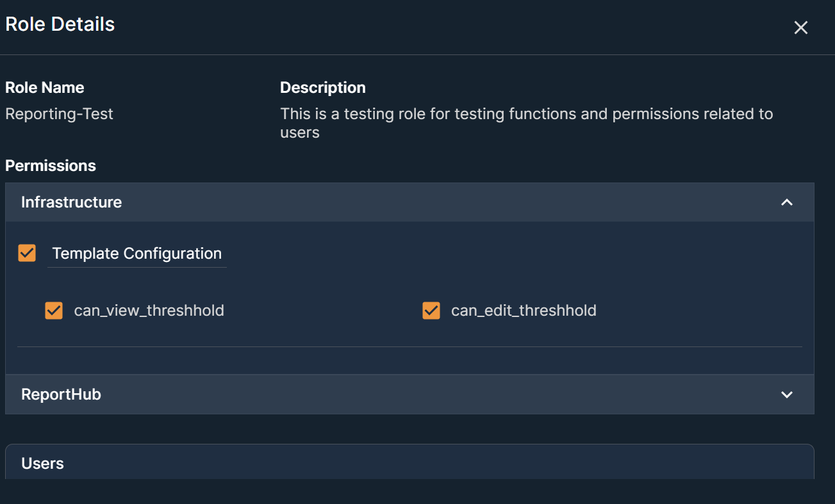The image size is (835, 504).
Task: Select the can_edit_threshhold permission label
Action: point(524,311)
